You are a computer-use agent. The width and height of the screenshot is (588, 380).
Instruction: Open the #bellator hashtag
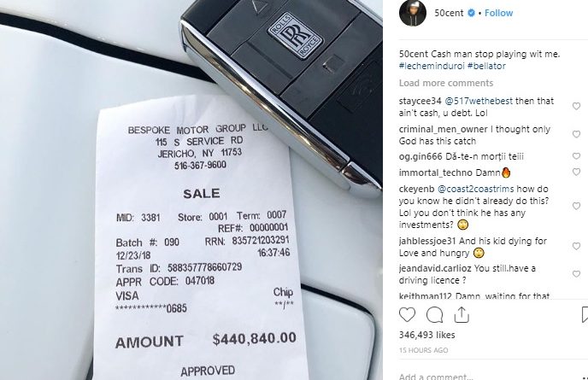click(x=487, y=66)
